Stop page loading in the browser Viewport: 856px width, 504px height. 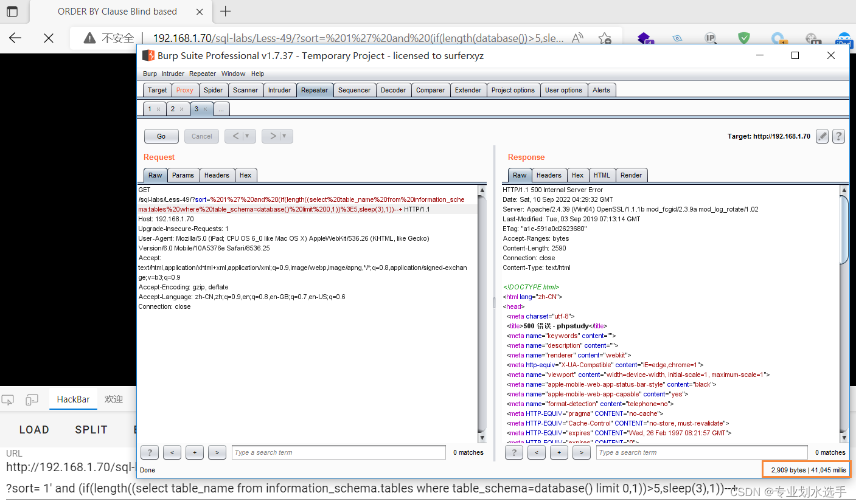[x=49, y=38]
